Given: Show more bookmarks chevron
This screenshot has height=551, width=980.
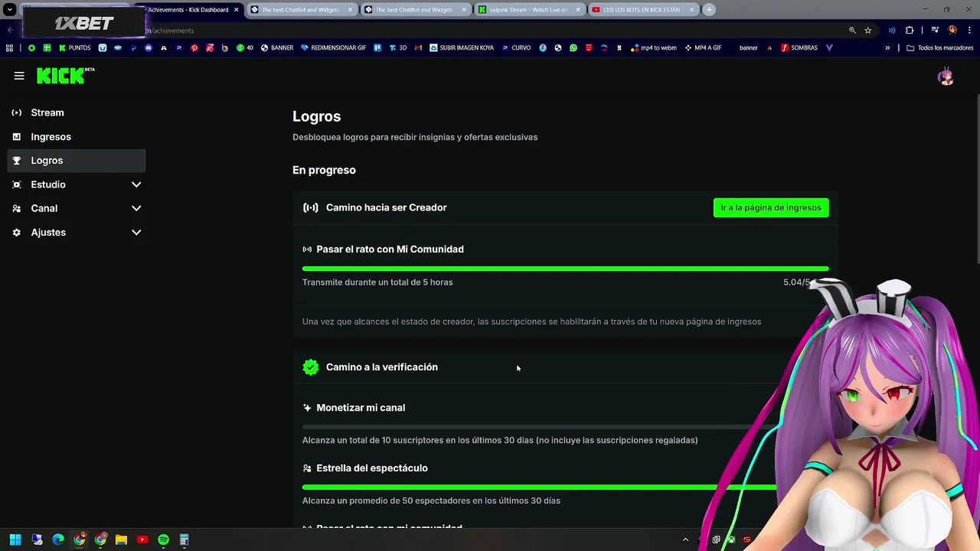Looking at the screenshot, I should (x=887, y=47).
